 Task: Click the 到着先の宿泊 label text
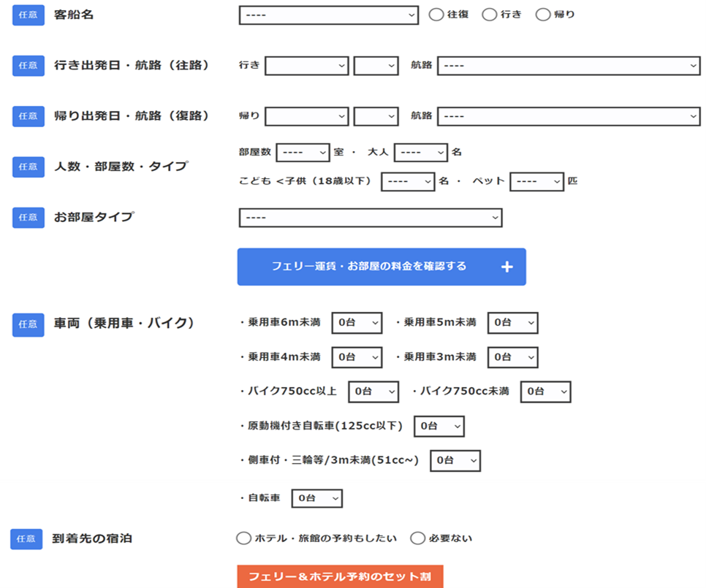tap(92, 538)
